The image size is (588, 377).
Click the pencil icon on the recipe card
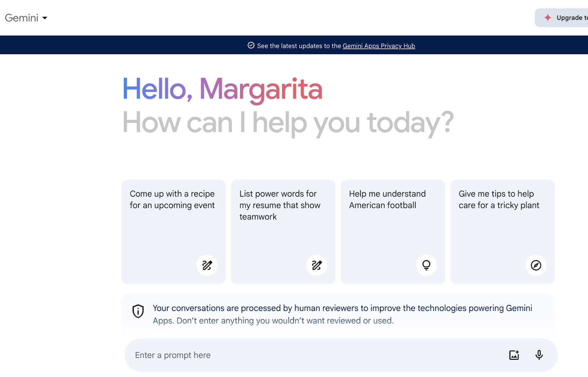(x=207, y=265)
